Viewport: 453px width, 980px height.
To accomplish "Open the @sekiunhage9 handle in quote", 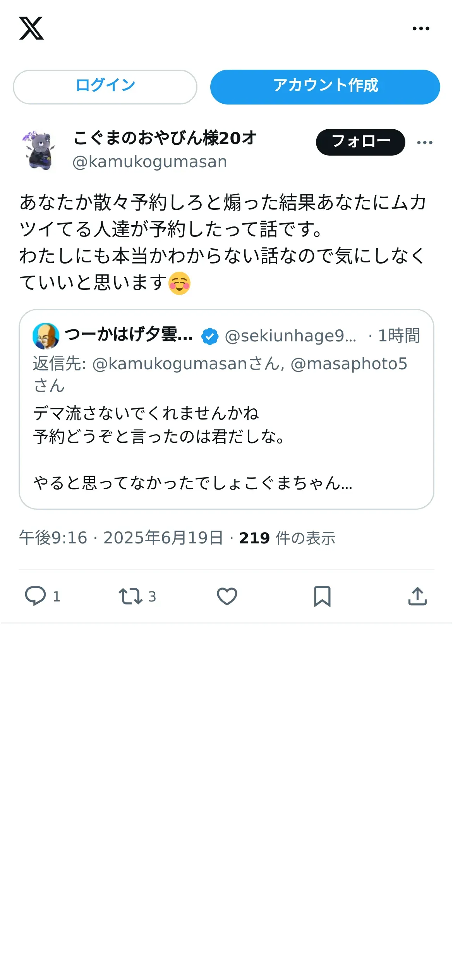I will (x=290, y=336).
